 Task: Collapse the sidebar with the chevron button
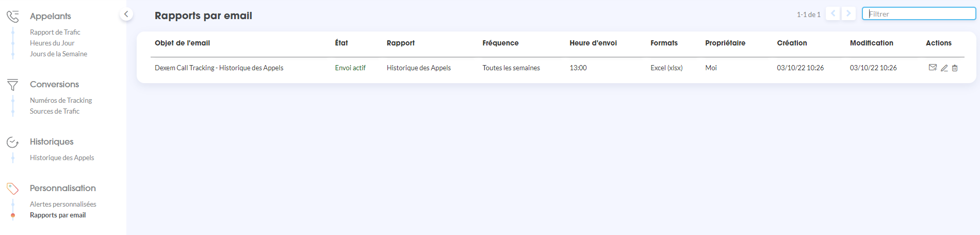point(126,14)
